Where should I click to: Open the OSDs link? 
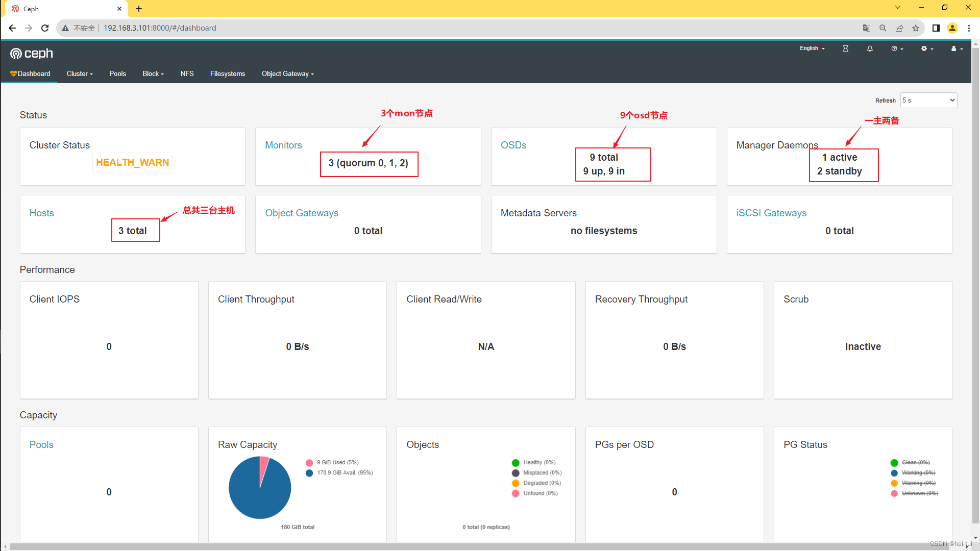pos(513,145)
